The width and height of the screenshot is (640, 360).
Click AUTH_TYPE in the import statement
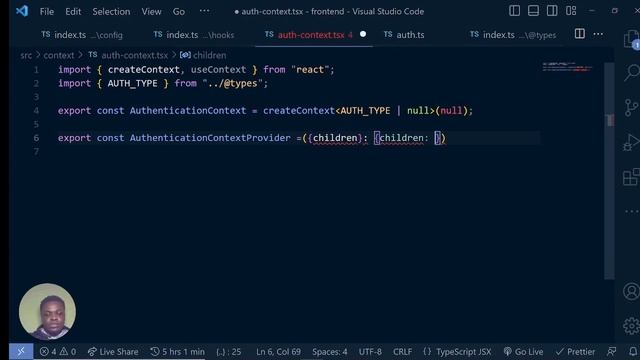pyautogui.click(x=132, y=83)
